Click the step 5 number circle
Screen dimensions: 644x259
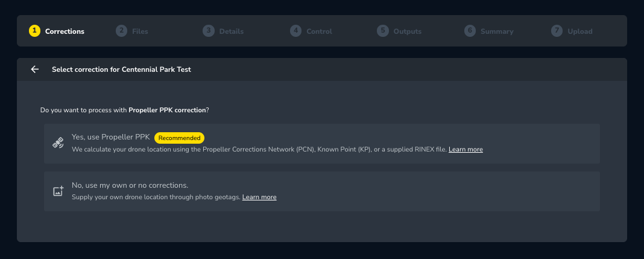click(x=383, y=31)
